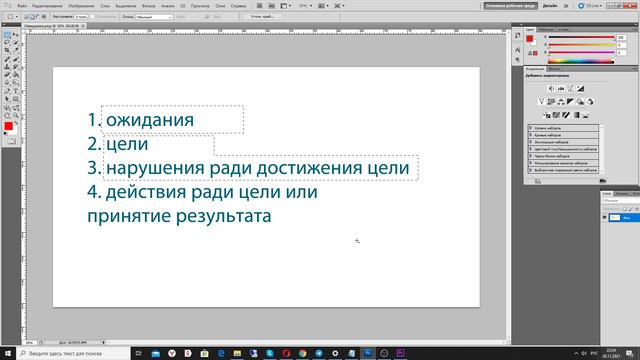The height and width of the screenshot is (360, 640).
Task: Add a Curves adjustment
Action: [571, 88]
